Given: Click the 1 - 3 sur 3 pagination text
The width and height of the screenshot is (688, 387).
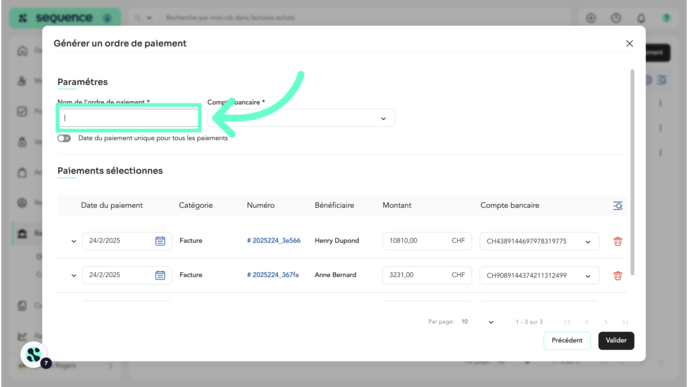Looking at the screenshot, I should coord(529,322).
